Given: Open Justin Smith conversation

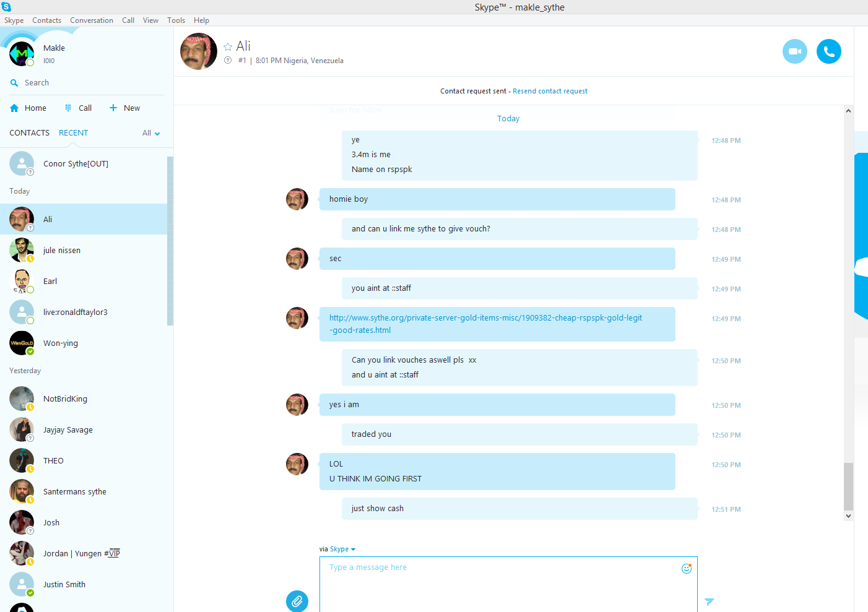Looking at the screenshot, I should click(x=84, y=584).
